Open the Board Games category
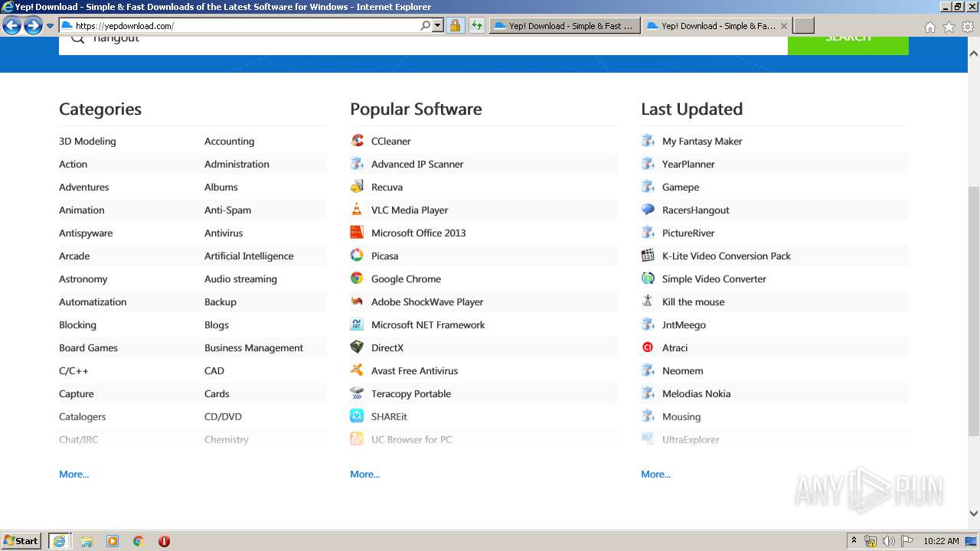980x551 pixels. coord(88,347)
